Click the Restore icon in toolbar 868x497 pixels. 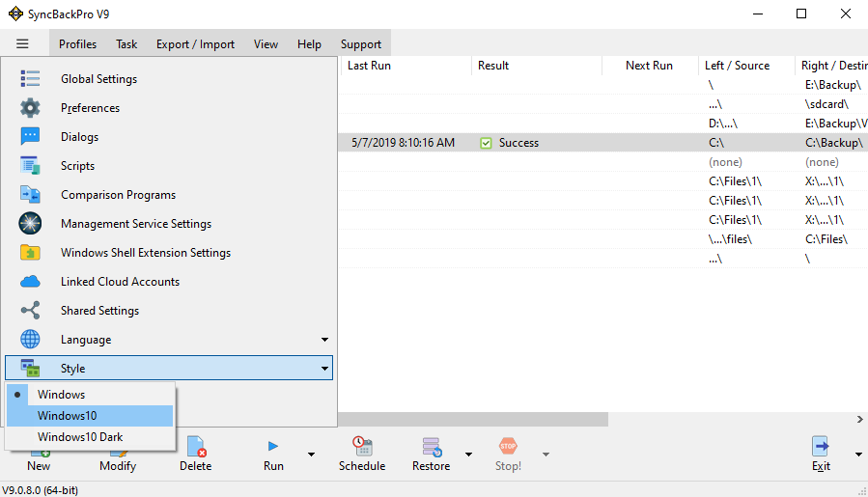click(x=432, y=446)
